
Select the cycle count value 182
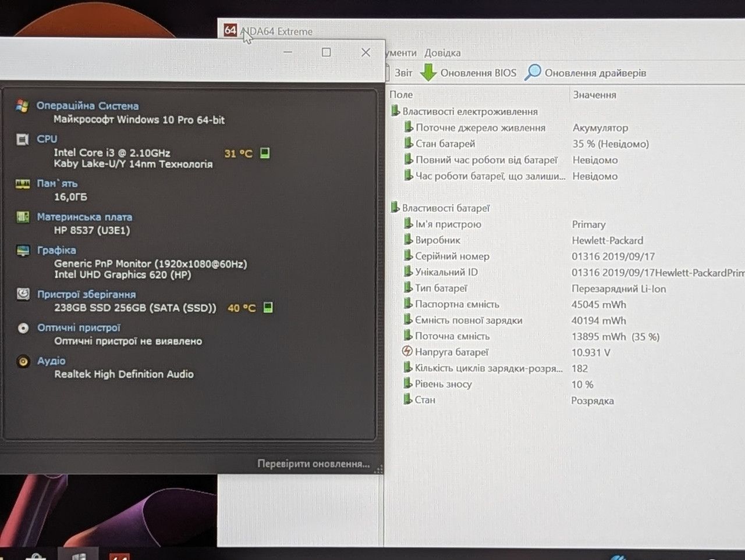point(580,368)
